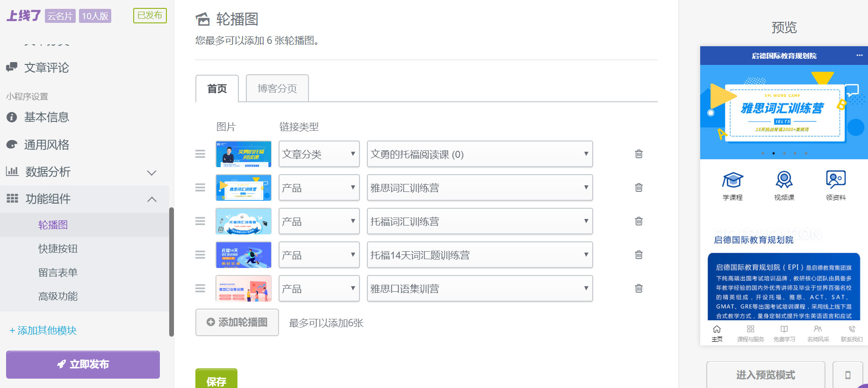Open the preview header three-dots menu
The image size is (868, 388).
(x=859, y=55)
